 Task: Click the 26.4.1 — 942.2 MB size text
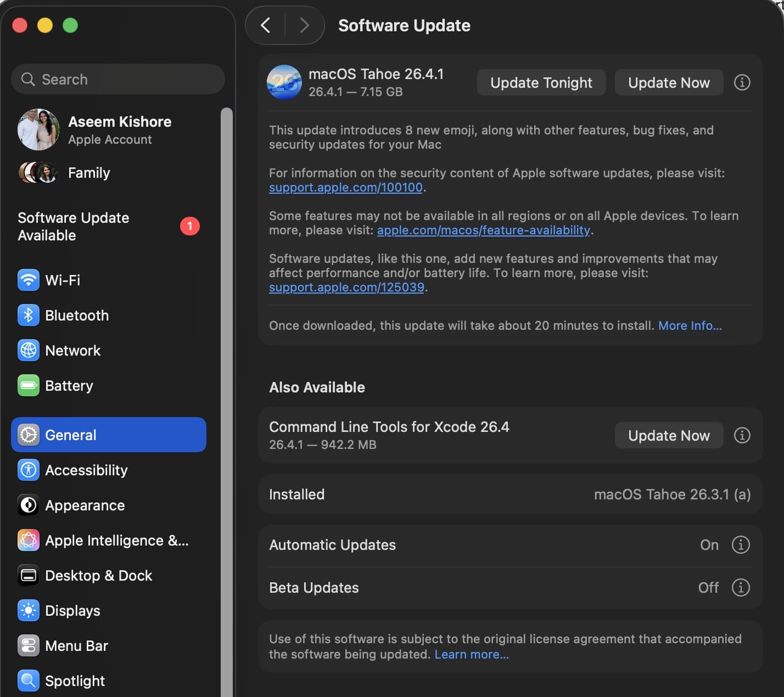pos(323,445)
